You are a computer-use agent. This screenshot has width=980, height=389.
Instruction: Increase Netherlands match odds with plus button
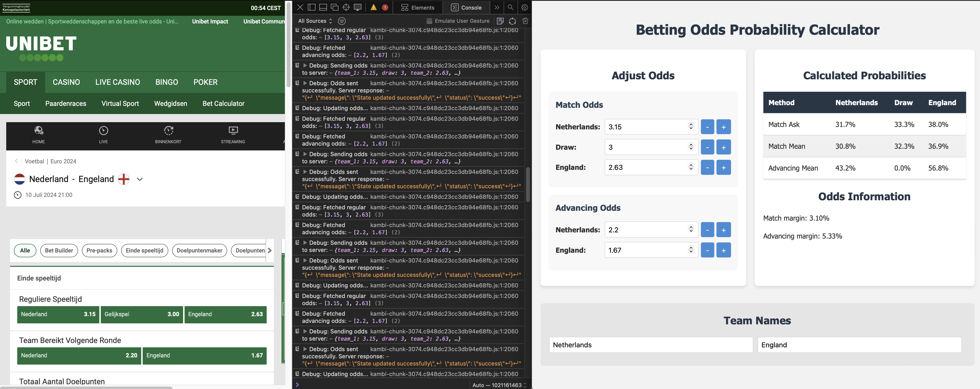[723, 127]
